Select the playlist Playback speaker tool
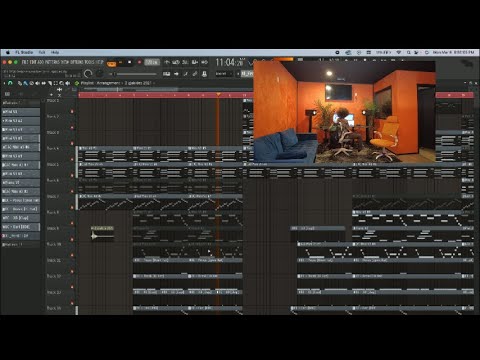Viewport: 480px width, 360px height. 68,83
